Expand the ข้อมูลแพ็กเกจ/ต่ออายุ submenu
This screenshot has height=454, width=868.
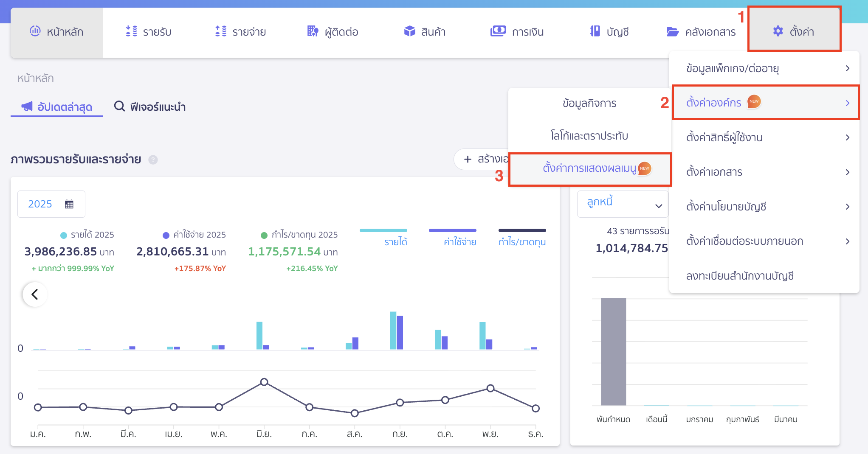tap(766, 68)
